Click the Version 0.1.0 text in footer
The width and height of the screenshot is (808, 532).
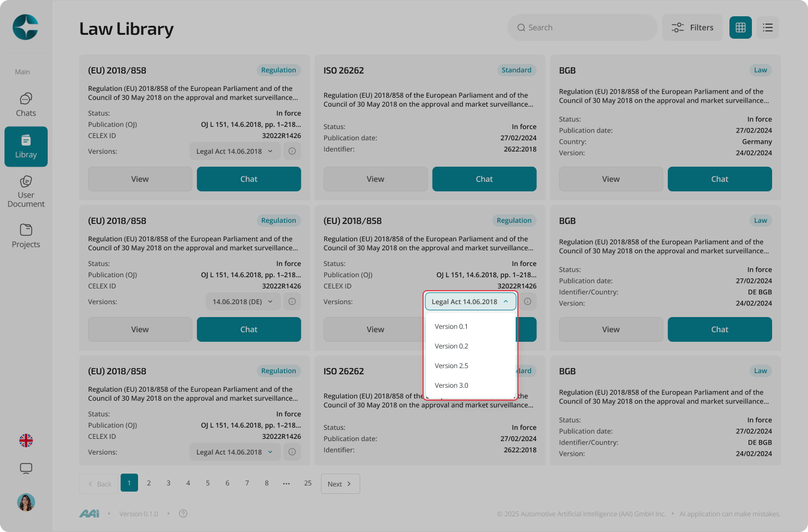coord(139,513)
